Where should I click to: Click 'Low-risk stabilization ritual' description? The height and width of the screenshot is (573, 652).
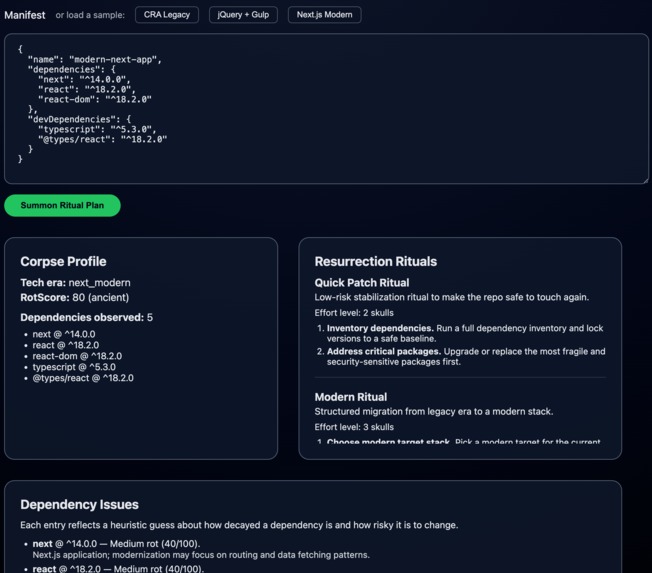(x=452, y=297)
